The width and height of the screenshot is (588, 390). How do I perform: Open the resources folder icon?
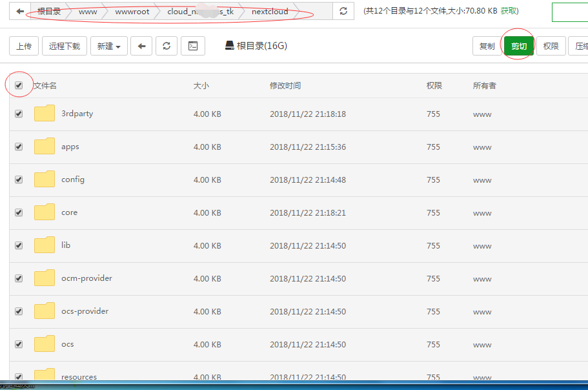tap(44, 375)
